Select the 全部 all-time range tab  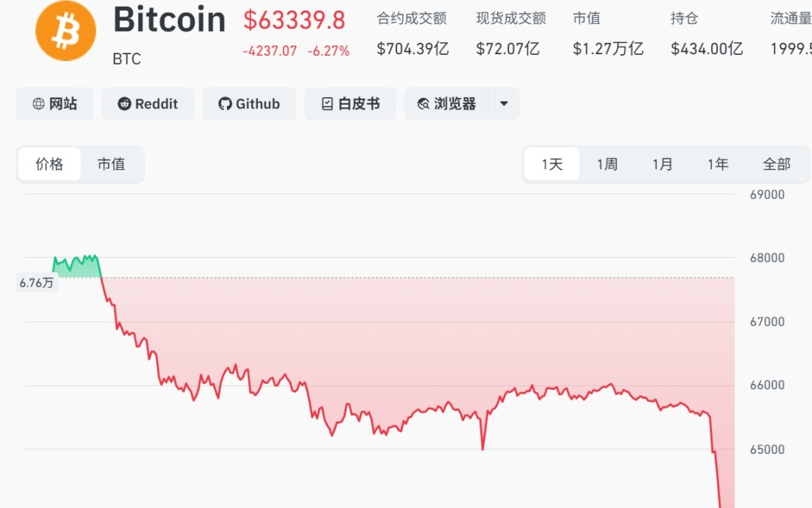click(x=777, y=163)
